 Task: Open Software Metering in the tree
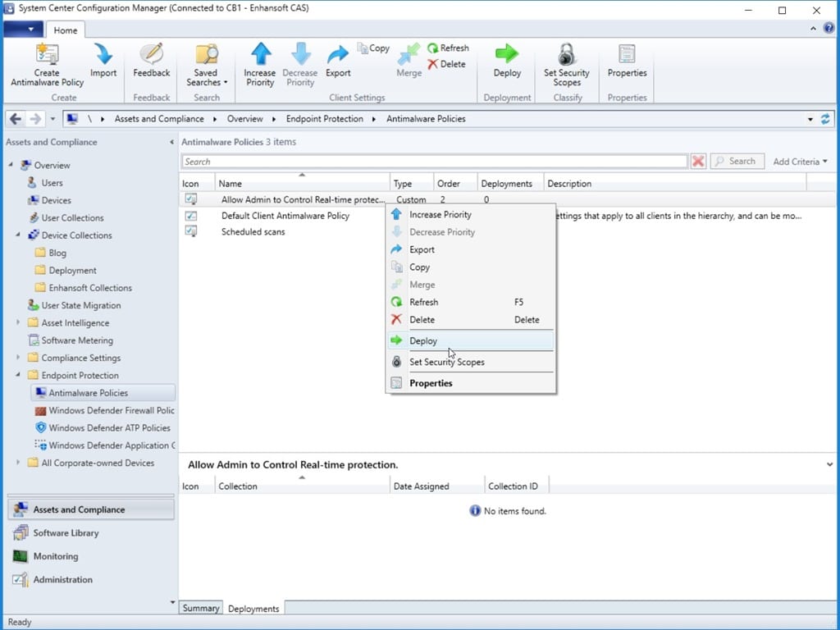71,340
